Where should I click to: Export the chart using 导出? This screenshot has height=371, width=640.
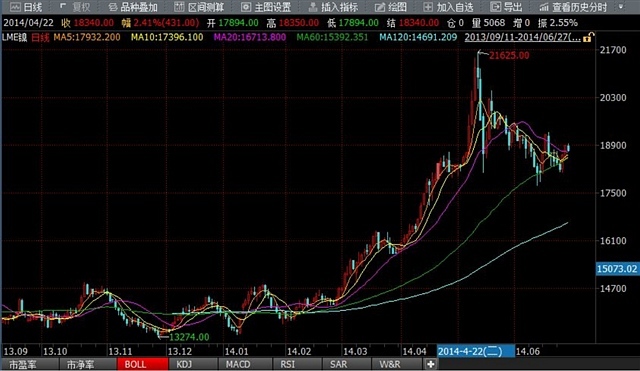(507, 7)
